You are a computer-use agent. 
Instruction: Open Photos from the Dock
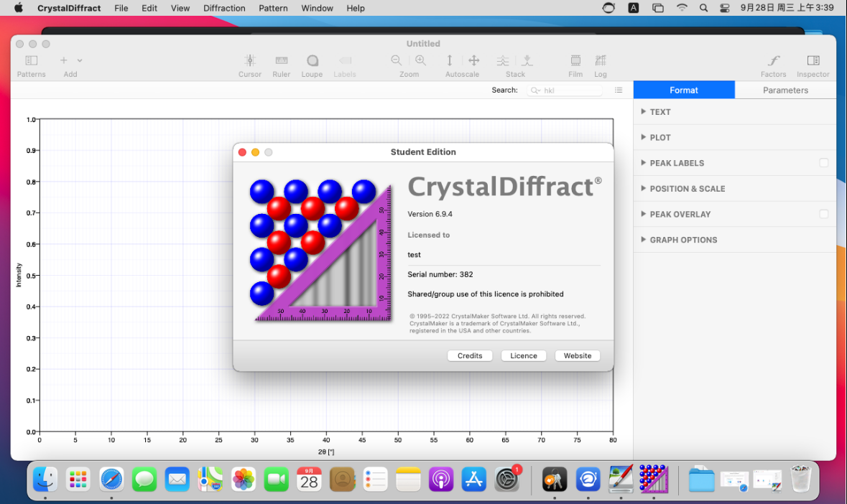coord(243,479)
